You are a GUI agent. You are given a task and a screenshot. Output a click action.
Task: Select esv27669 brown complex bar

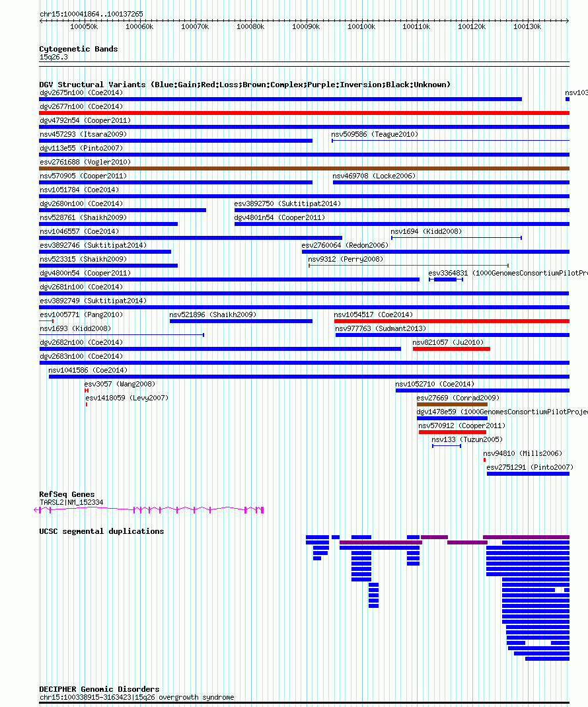click(x=453, y=404)
